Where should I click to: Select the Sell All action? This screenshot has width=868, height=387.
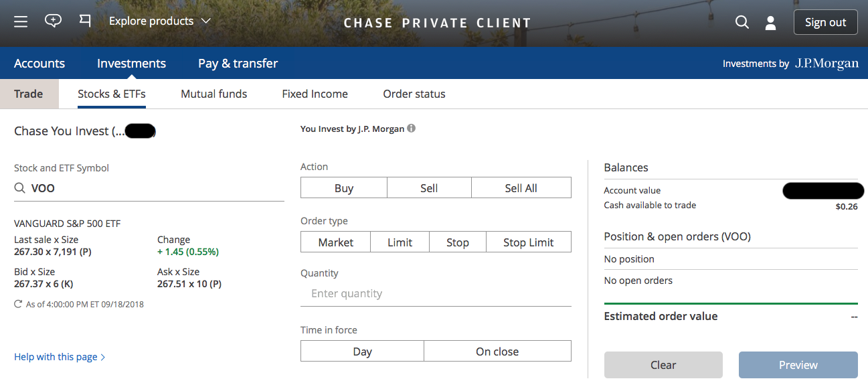coord(521,188)
